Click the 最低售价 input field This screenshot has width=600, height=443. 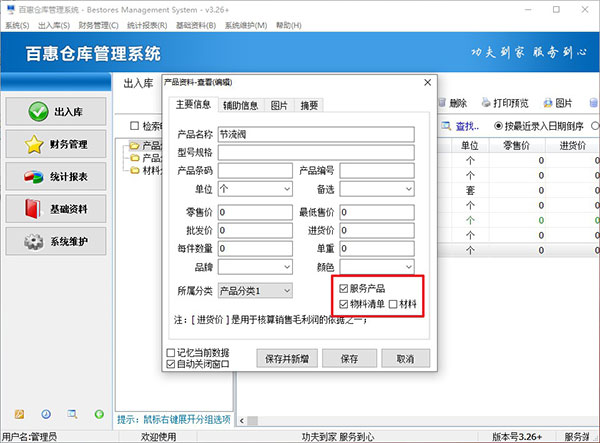coord(377,212)
